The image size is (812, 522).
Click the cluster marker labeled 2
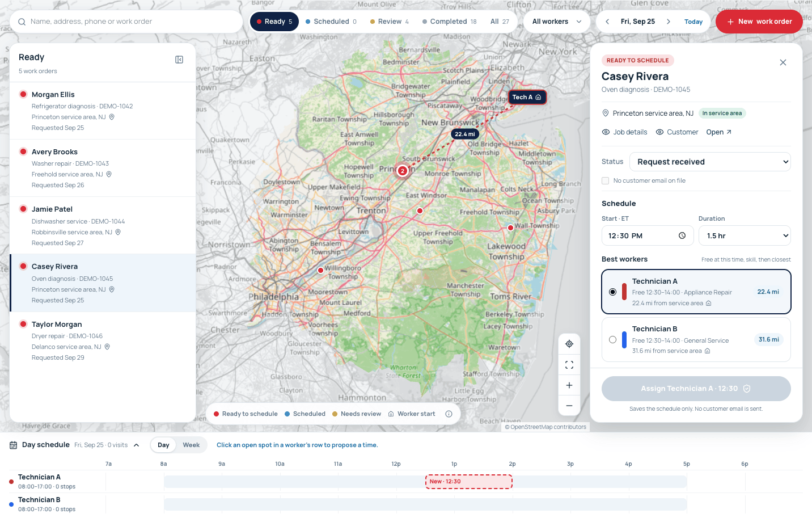pyautogui.click(x=403, y=171)
